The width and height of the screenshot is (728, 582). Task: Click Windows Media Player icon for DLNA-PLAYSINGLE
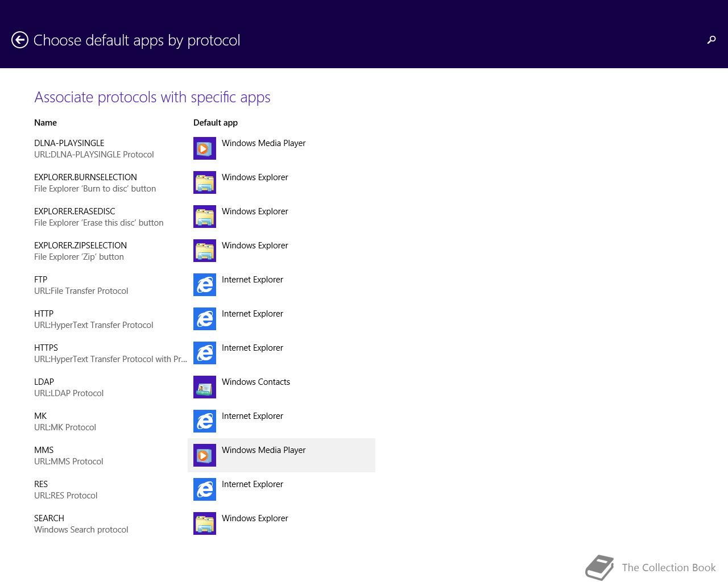coord(205,148)
